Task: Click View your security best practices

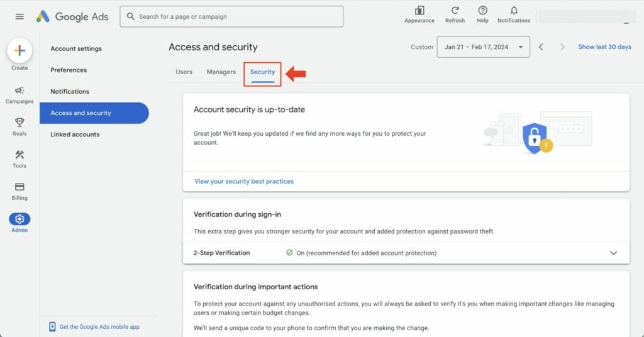Action: (x=244, y=181)
